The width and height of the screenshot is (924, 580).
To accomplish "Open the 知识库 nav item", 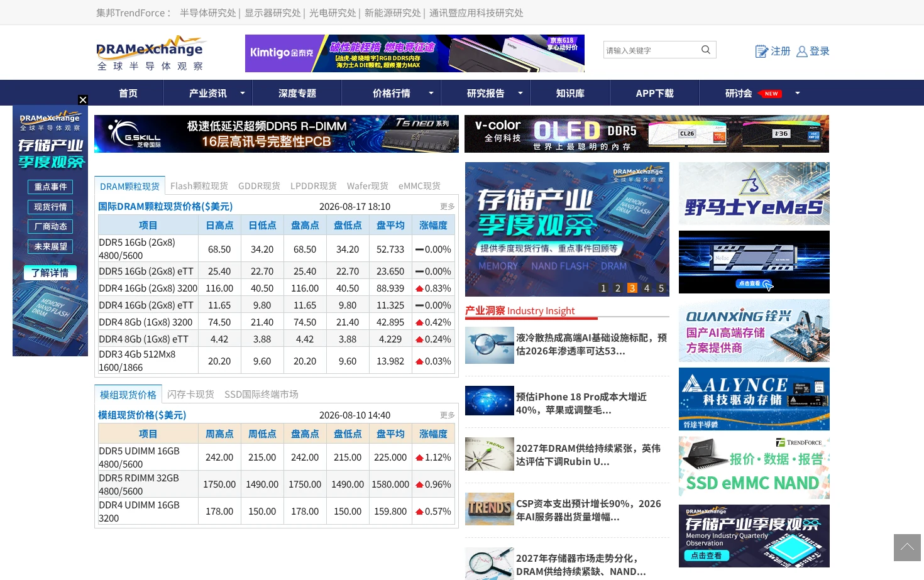I will (570, 93).
